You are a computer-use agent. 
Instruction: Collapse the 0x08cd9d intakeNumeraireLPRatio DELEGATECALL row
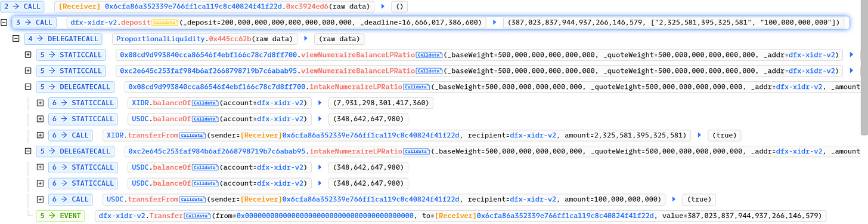pyautogui.click(x=28, y=87)
